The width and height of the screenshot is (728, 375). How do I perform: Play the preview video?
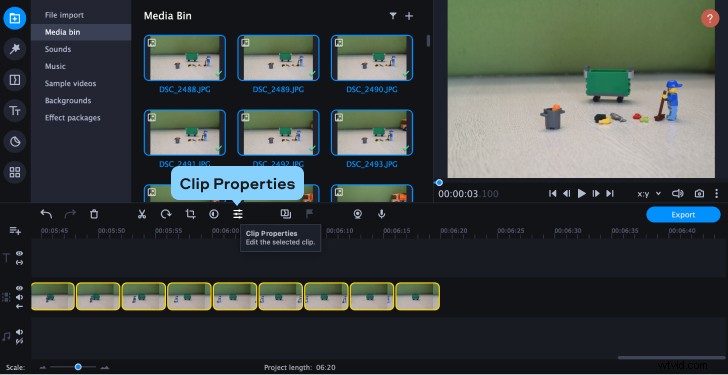click(x=581, y=194)
